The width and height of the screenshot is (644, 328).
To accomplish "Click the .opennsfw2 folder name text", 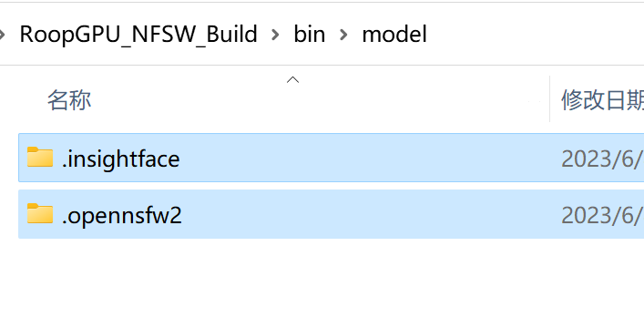I will 121,215.
